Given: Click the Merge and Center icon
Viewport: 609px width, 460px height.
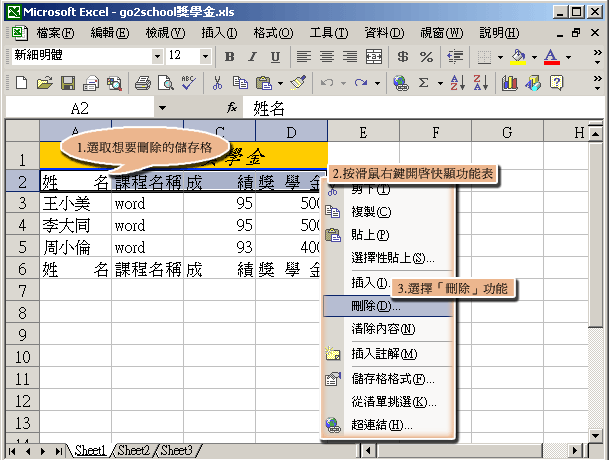Looking at the screenshot, I should pos(373,56).
